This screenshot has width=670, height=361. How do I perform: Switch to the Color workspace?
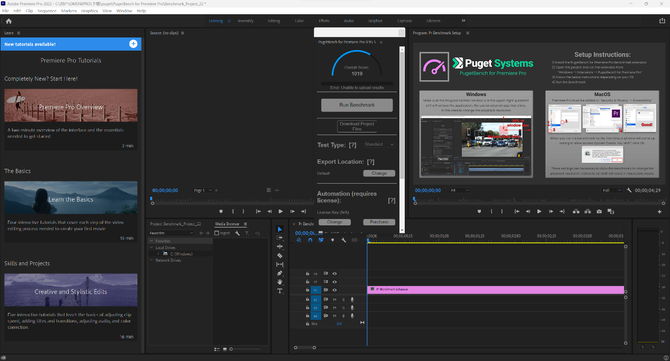299,21
